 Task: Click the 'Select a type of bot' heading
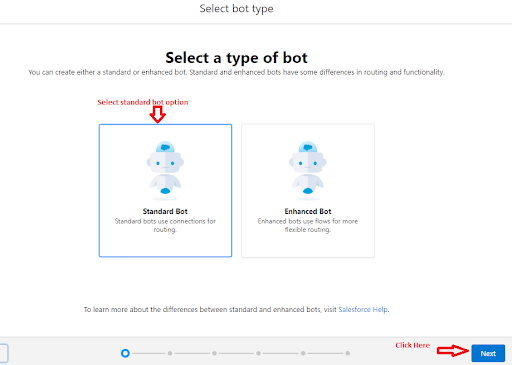tap(236, 58)
